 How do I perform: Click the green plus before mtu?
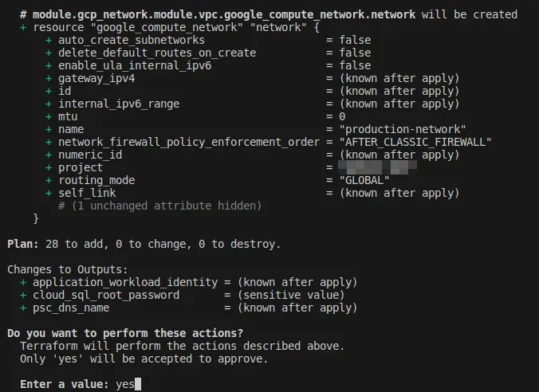coord(49,117)
